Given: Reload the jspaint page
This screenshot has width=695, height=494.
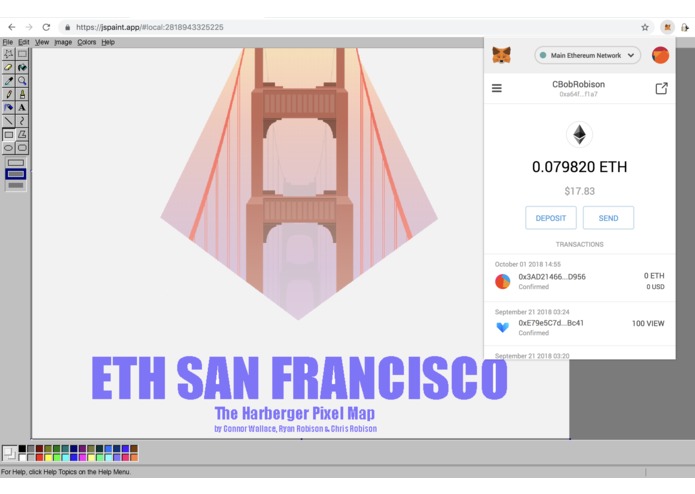Looking at the screenshot, I should pyautogui.click(x=46, y=27).
